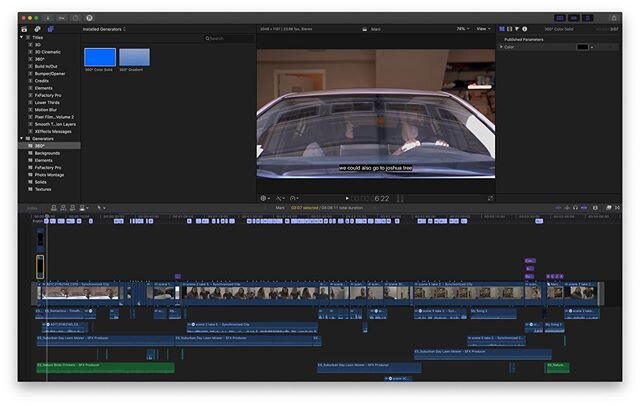Select 360° Color Solid generator thumbnail
The image size is (640, 405).
point(100,57)
